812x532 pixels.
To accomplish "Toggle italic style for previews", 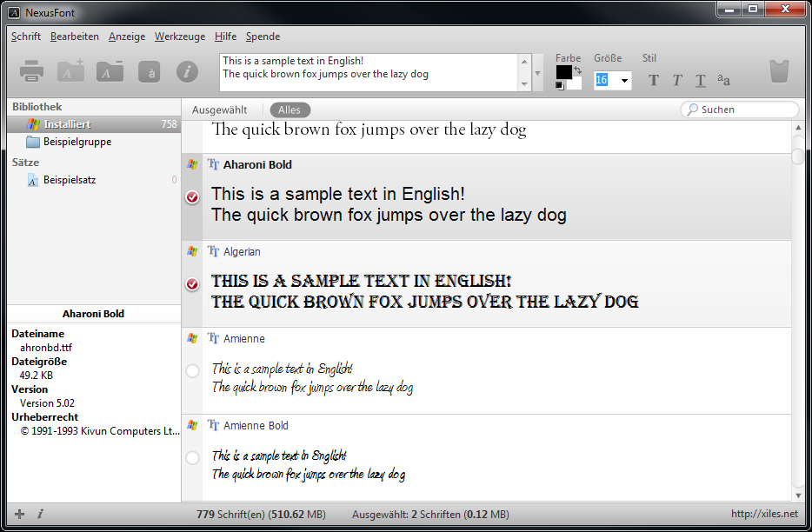I will pyautogui.click(x=677, y=80).
